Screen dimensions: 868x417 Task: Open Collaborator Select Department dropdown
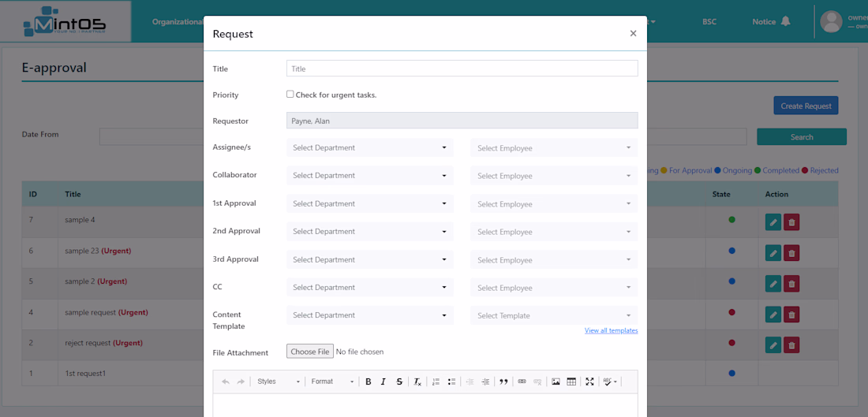370,175
